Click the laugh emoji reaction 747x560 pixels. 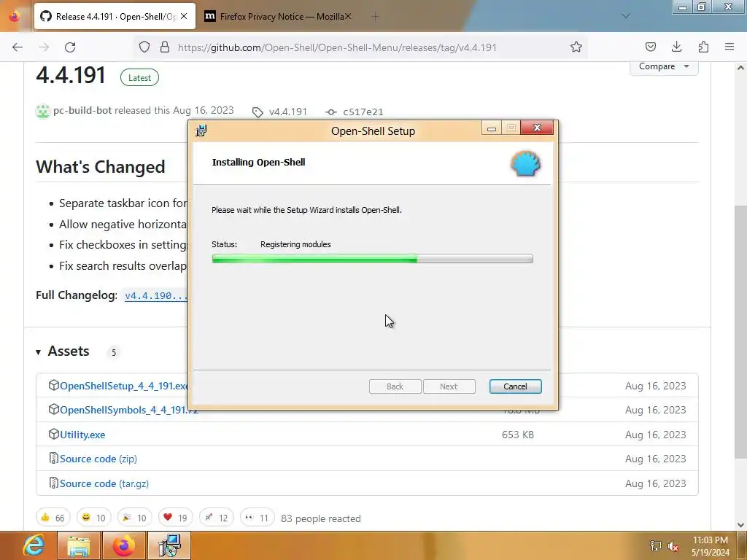(94, 518)
